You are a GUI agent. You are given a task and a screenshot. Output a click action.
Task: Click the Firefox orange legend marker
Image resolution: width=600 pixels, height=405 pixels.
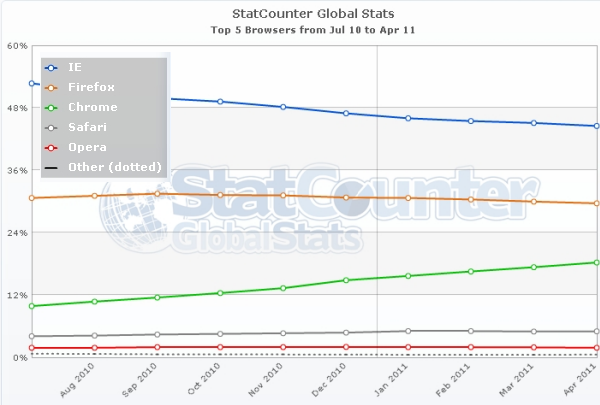pos(50,87)
